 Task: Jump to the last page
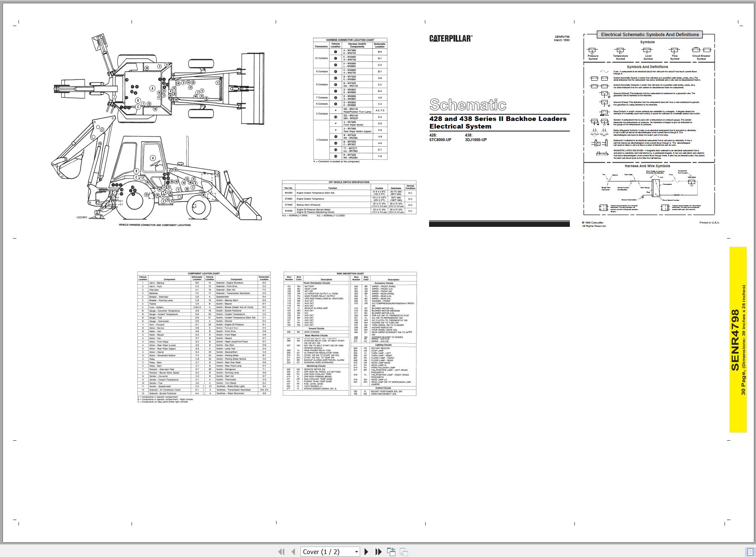click(x=378, y=552)
